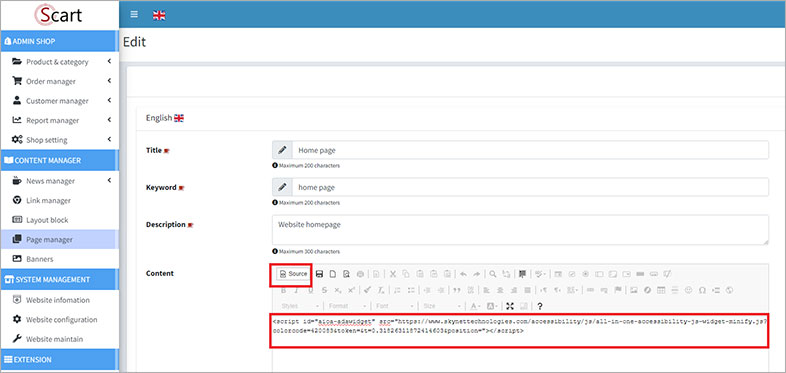This screenshot has width=786, height=373.
Task: Click the Find magnifier icon in editor
Action: [x=493, y=274]
